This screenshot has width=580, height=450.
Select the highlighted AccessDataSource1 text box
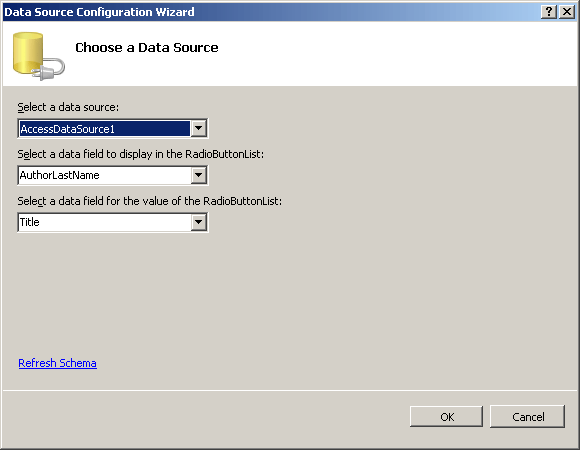click(105, 129)
